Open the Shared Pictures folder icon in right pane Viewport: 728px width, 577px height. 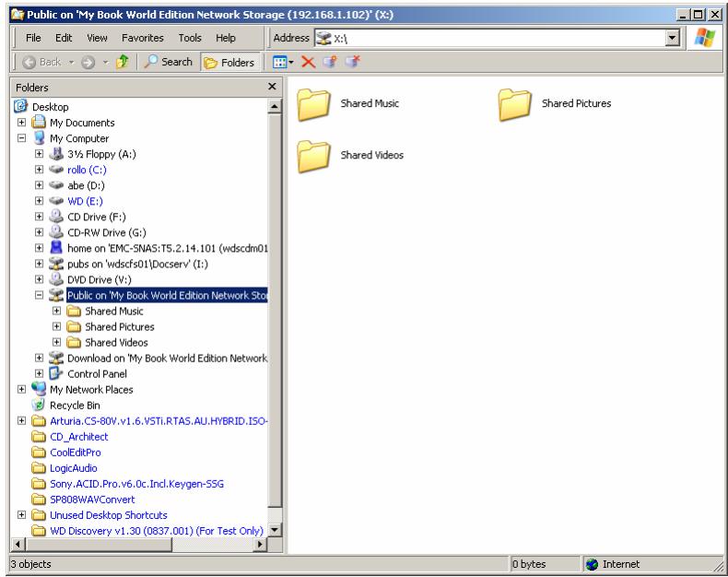point(515,104)
